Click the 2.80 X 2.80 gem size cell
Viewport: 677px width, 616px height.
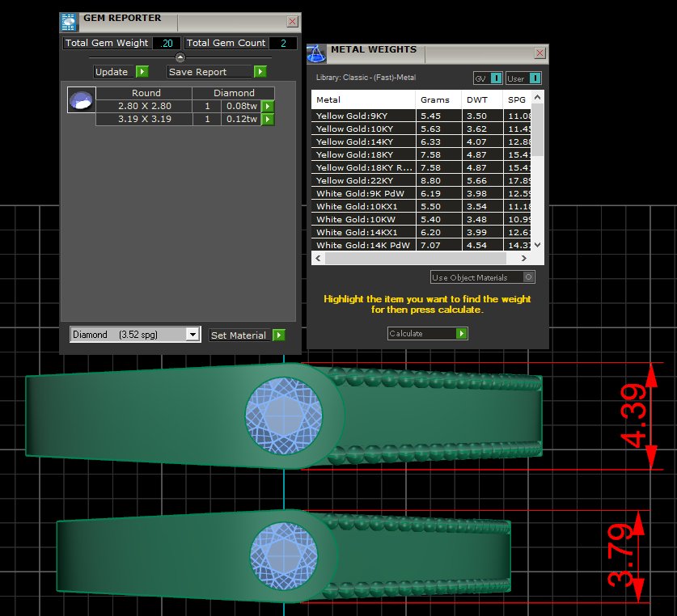144,106
